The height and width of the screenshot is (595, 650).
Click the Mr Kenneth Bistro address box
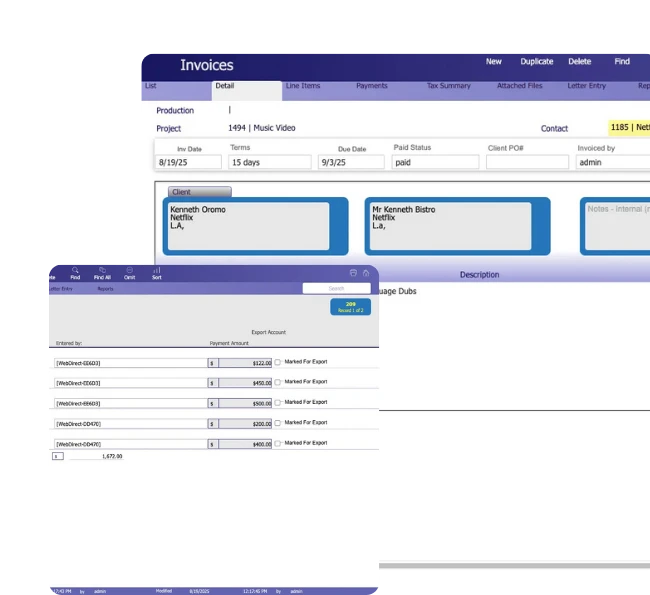click(451, 226)
